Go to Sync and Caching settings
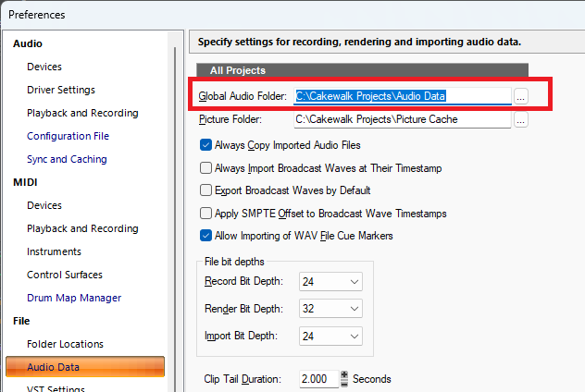 point(67,159)
